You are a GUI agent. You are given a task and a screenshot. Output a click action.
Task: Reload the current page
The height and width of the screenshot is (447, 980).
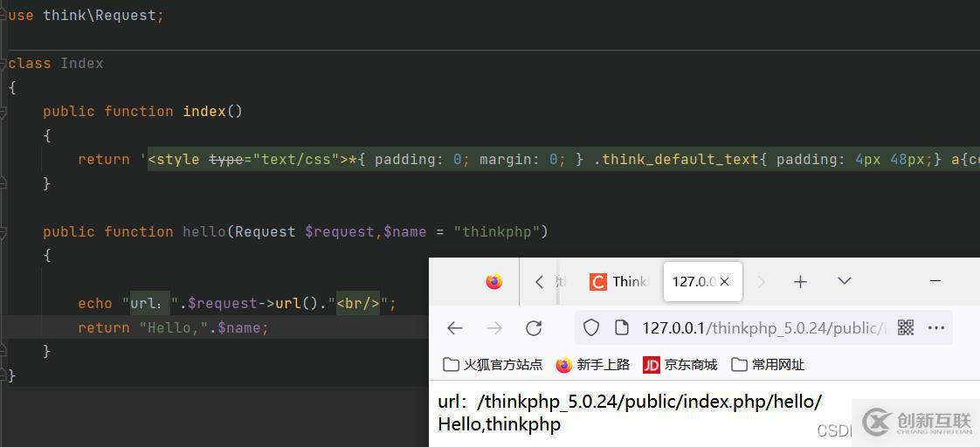coord(533,327)
